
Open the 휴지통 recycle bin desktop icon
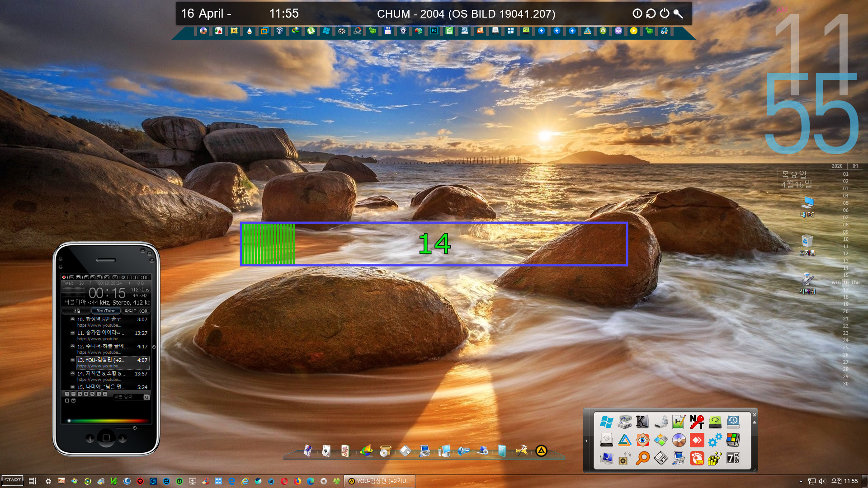[807, 245]
